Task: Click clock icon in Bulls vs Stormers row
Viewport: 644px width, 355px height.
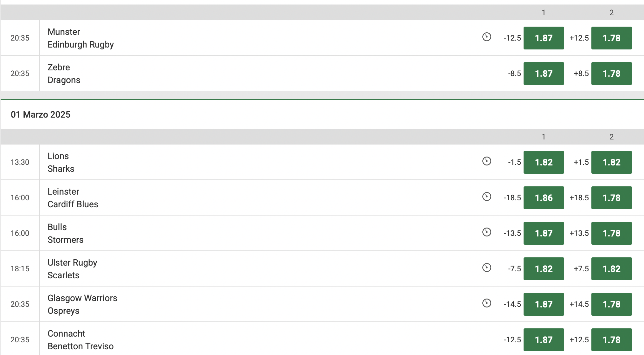Action: (486, 232)
